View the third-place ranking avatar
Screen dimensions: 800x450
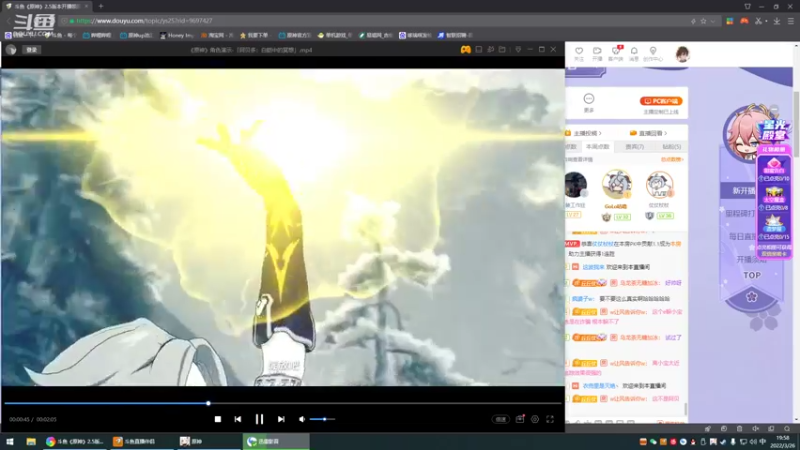[x=659, y=184]
